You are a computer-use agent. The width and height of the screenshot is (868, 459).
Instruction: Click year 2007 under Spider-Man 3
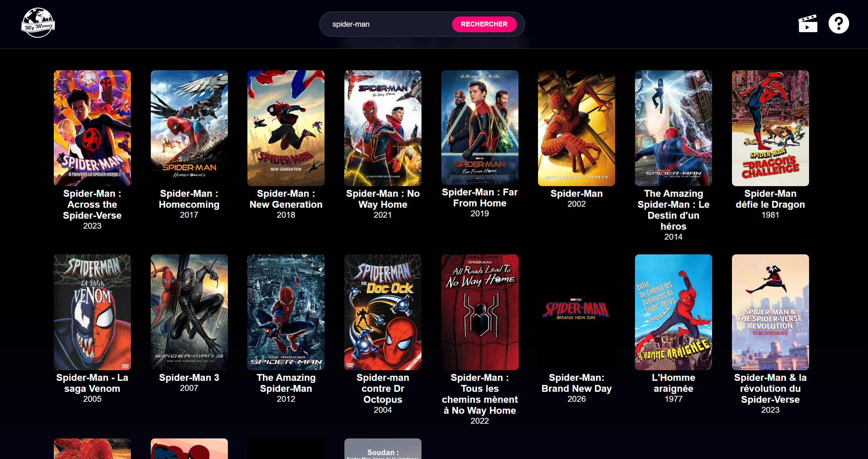pyautogui.click(x=189, y=388)
